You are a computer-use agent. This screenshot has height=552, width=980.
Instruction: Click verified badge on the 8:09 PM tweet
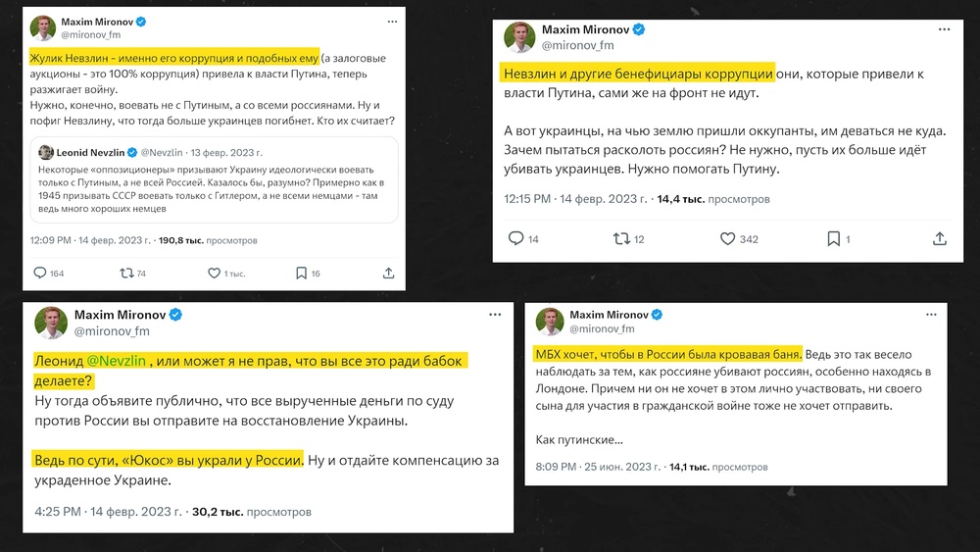click(x=660, y=315)
